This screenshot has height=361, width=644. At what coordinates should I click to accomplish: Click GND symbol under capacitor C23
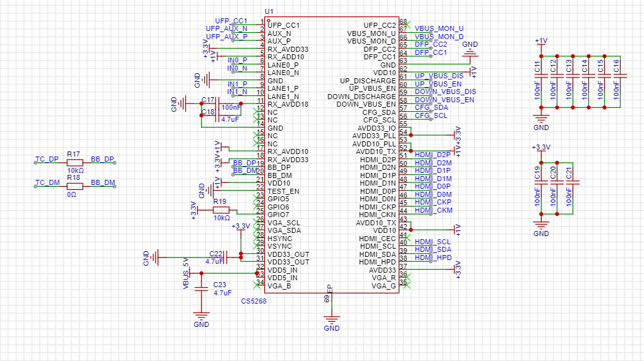pyautogui.click(x=201, y=316)
